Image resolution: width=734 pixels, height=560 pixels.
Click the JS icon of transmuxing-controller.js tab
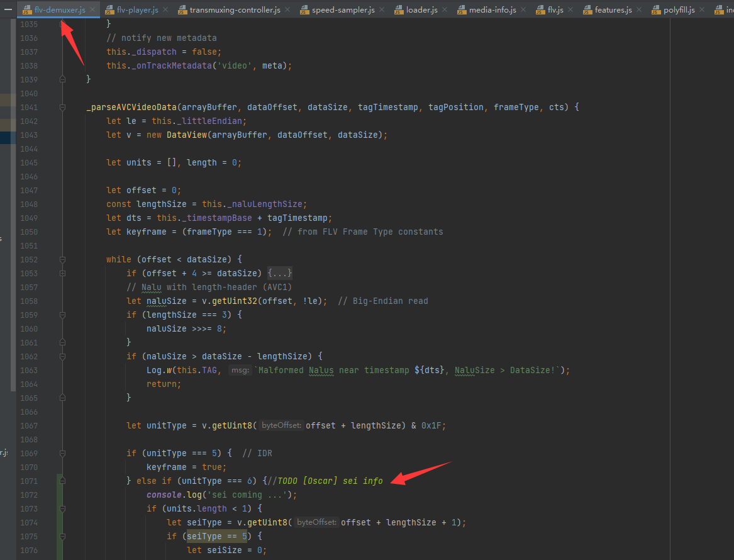coord(182,10)
